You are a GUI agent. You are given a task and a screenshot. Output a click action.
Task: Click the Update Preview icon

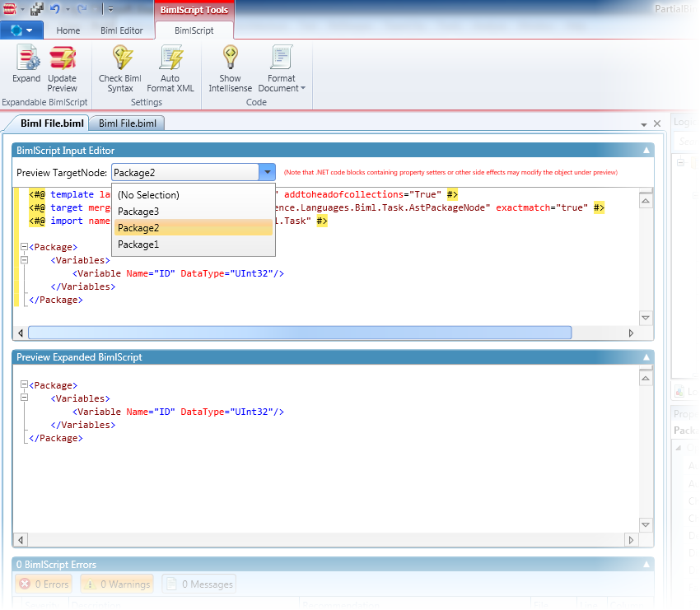click(x=62, y=68)
